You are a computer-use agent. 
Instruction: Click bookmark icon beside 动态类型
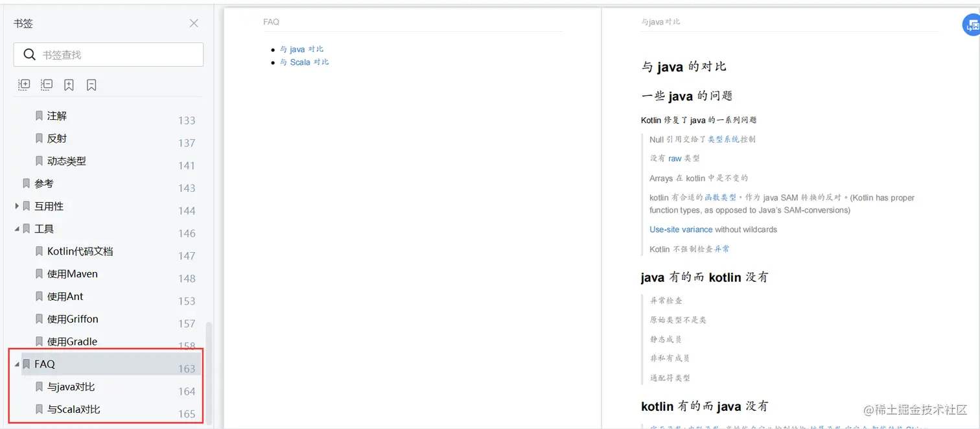click(39, 161)
